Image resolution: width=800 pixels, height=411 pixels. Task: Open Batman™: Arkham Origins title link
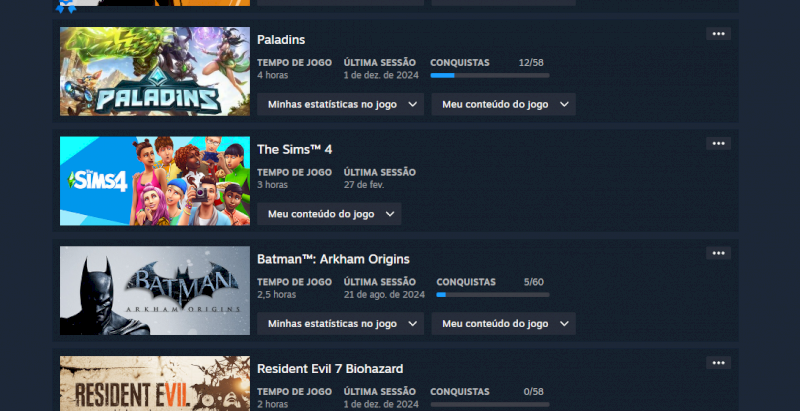[x=333, y=259]
